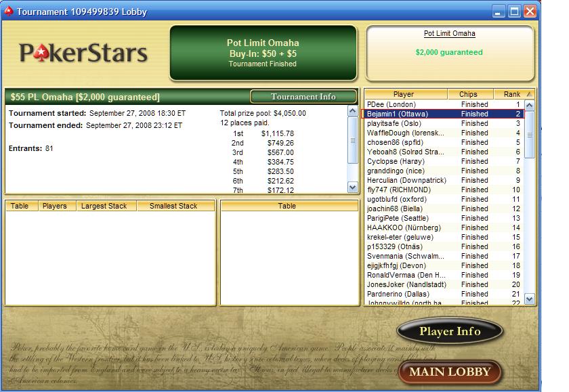Select player Cyclopse (Harøy)
The width and height of the screenshot is (569, 392).
(444, 161)
